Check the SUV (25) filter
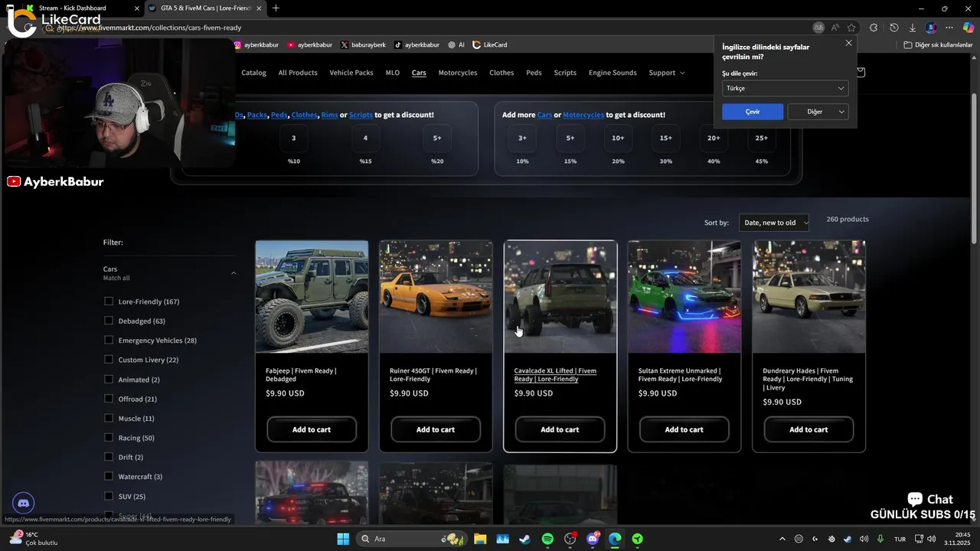 (x=109, y=496)
